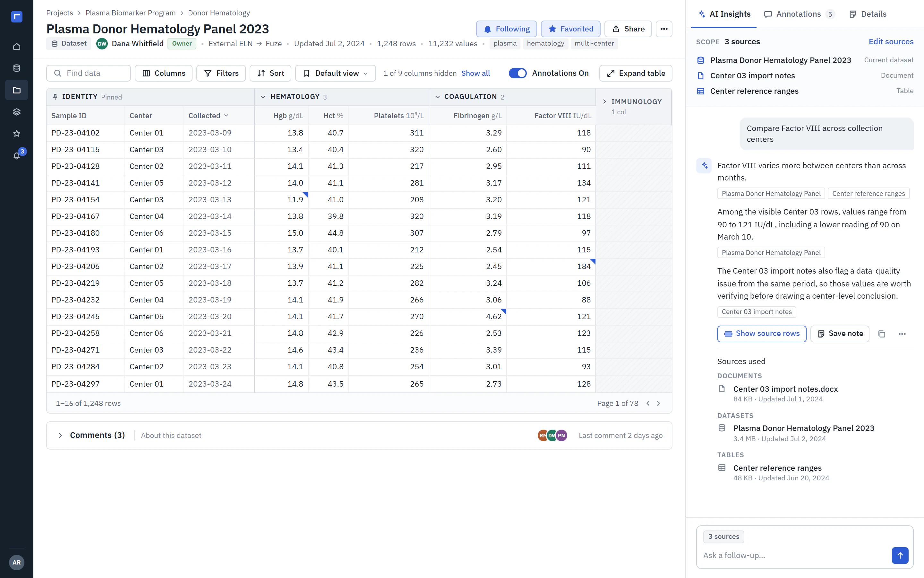Click Show all hidden columns link
924x578 pixels.
[x=475, y=73]
